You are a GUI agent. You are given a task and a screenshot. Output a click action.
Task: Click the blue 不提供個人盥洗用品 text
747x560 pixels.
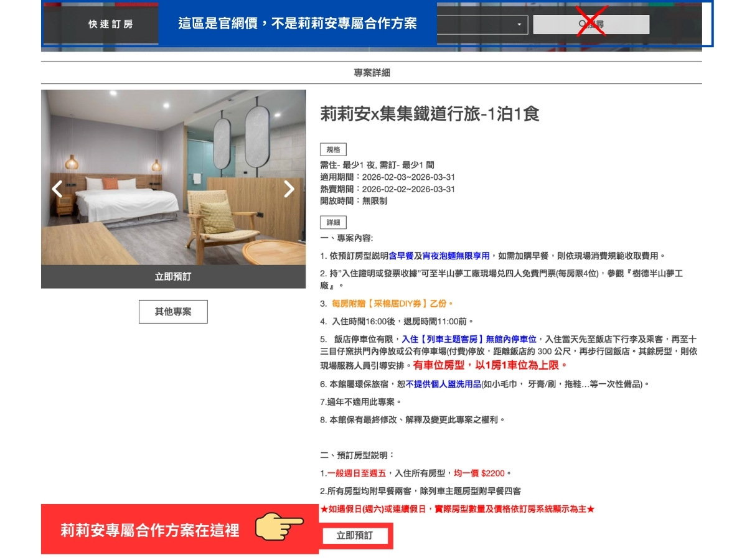443,385
